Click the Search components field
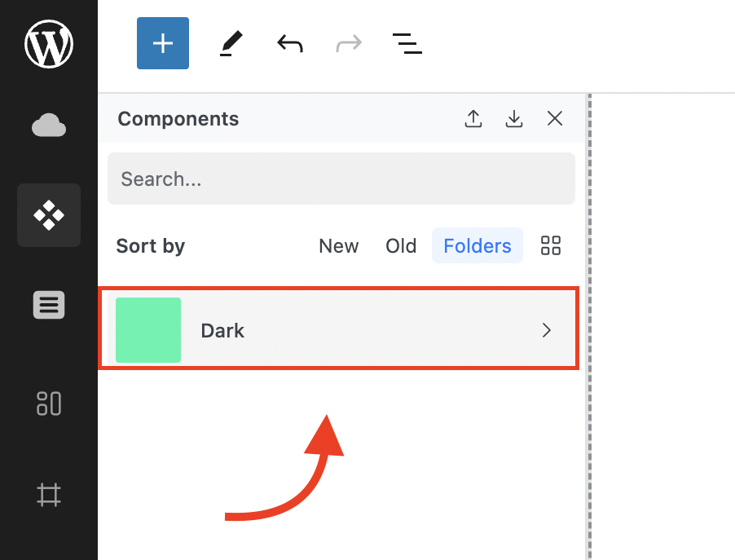 [x=341, y=179]
